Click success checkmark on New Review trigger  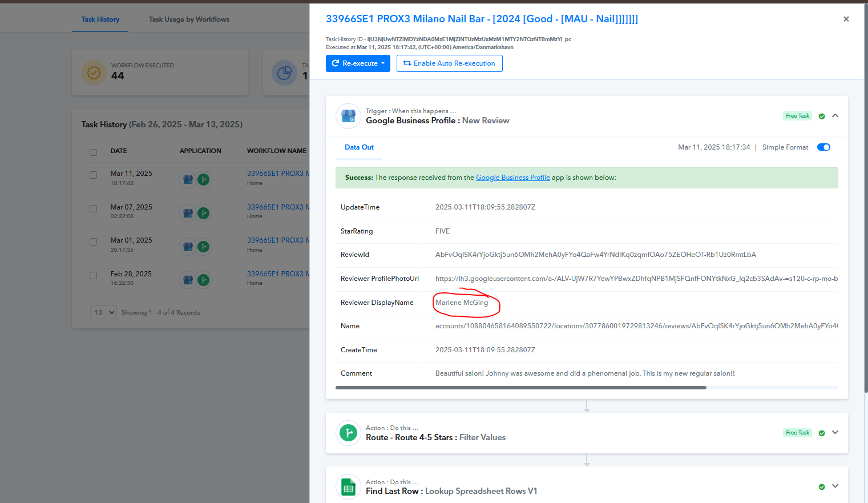click(x=822, y=116)
